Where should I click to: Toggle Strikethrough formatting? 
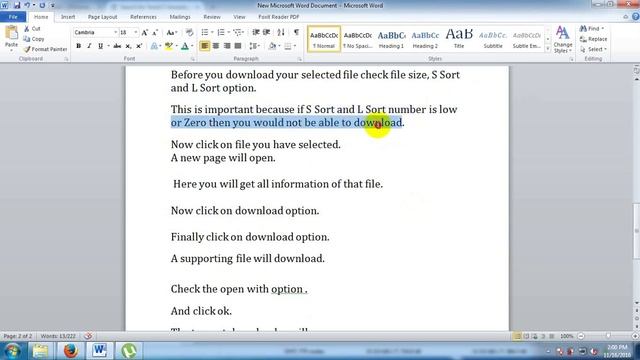117,46
